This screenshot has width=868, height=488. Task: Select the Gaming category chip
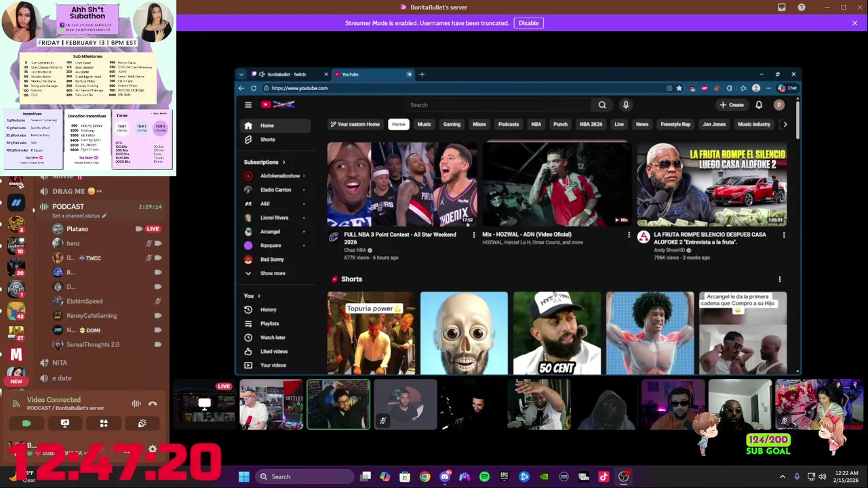[x=452, y=125]
